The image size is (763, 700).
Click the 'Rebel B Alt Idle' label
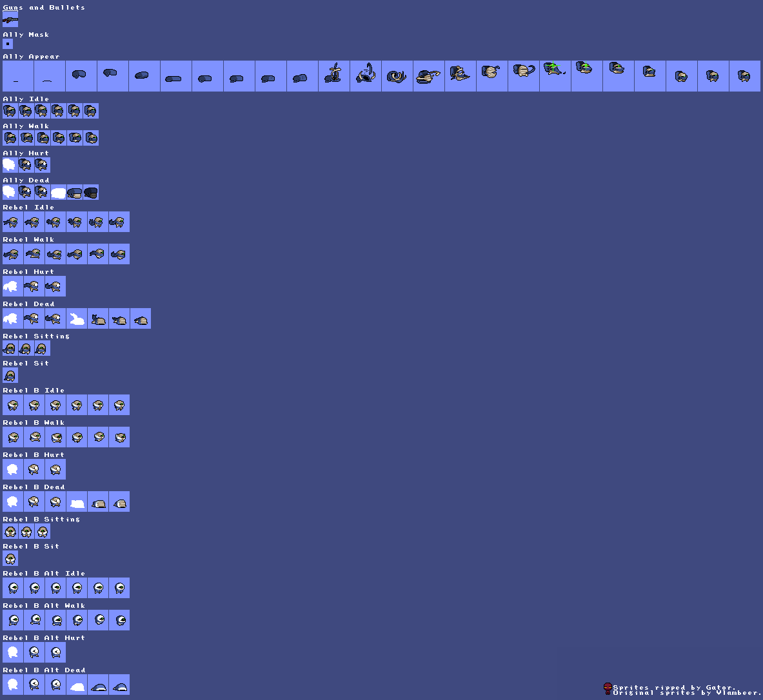[44, 574]
